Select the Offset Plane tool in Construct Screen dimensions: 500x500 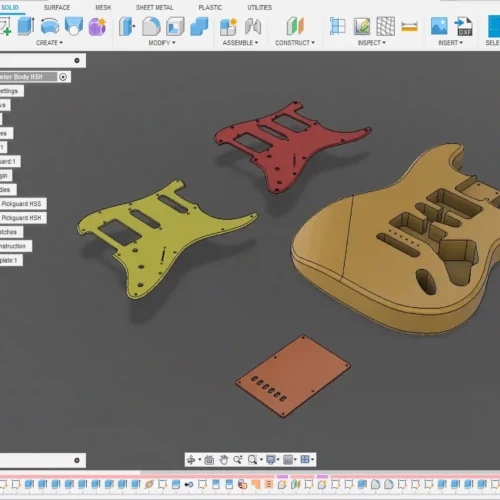point(295,26)
